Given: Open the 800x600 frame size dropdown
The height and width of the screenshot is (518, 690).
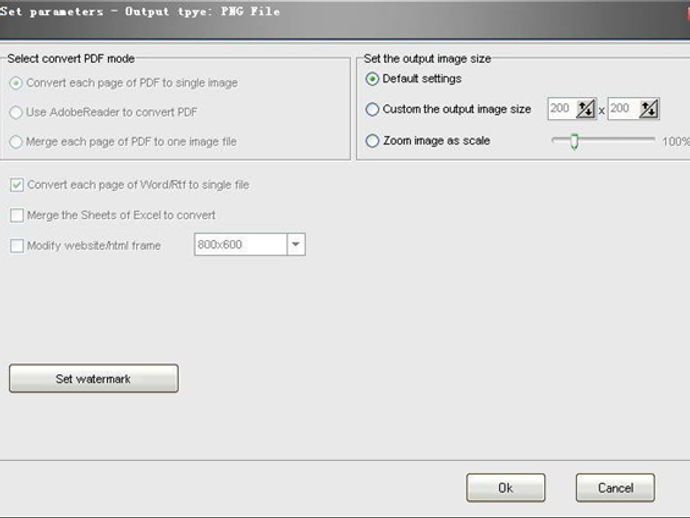Looking at the screenshot, I should pyautogui.click(x=296, y=244).
